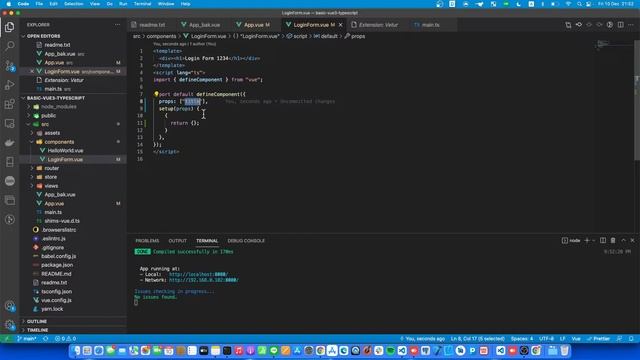Open the Debug Console panel tab
The height and width of the screenshot is (360, 640).
pos(246,241)
